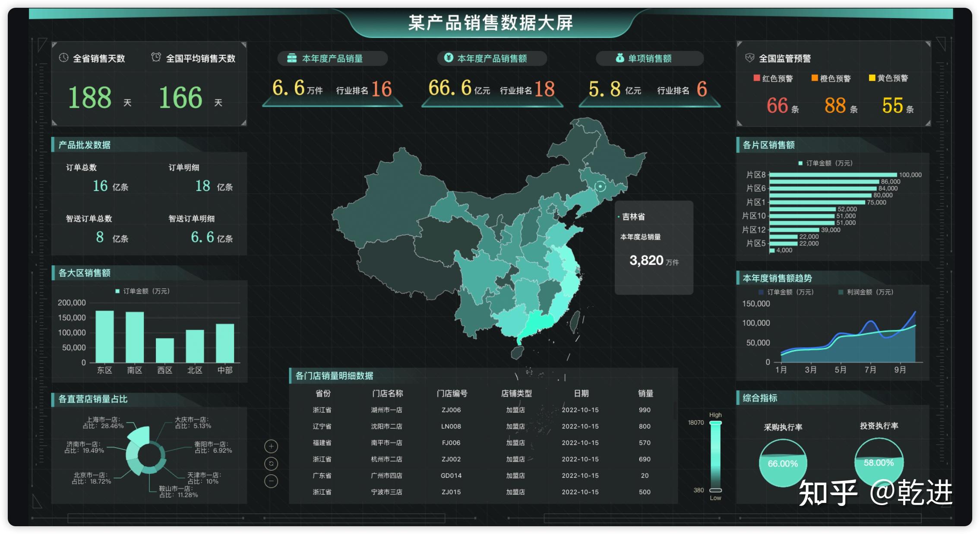This screenshot has width=980, height=534.
Task: Click the alarm clock icon beside 全国平均销售天数
Action: pyautogui.click(x=156, y=57)
